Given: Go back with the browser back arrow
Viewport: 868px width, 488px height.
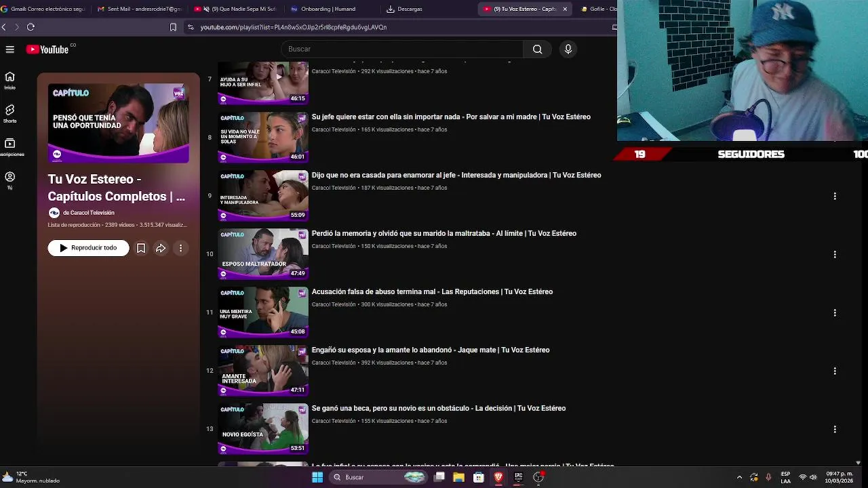Looking at the screenshot, I should pyautogui.click(x=4, y=27).
